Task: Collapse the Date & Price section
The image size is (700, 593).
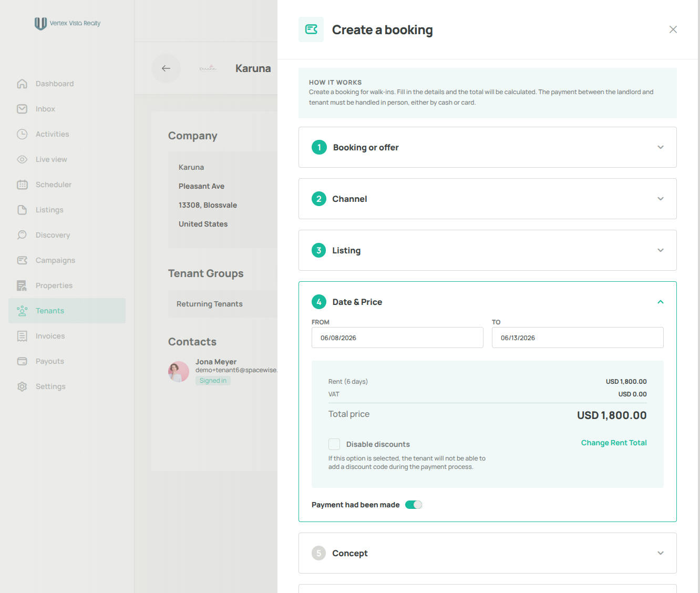Action: click(x=661, y=302)
